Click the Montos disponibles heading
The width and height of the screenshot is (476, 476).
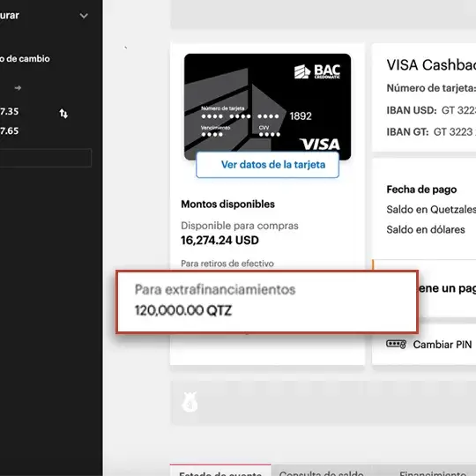(x=227, y=204)
